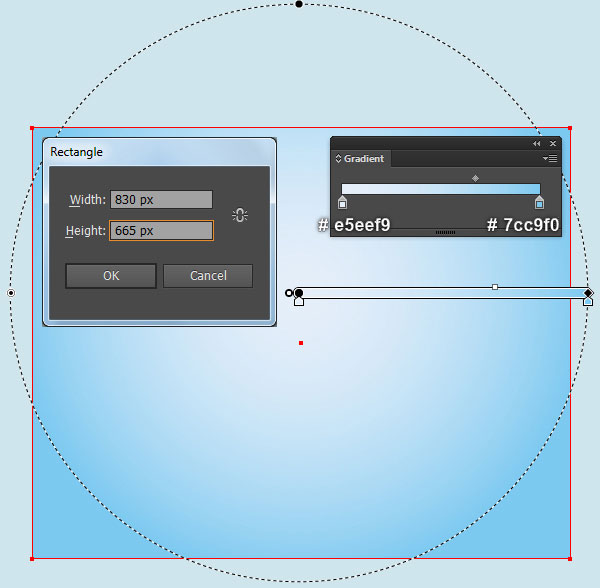This screenshot has height=588, width=600.
Task: Click the annotator midpoint square handle
Action: point(495,287)
